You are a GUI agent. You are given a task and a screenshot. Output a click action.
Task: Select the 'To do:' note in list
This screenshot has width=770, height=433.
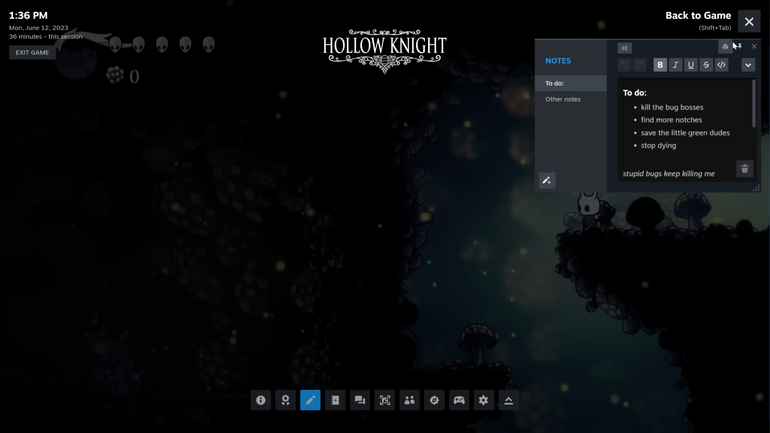(571, 83)
